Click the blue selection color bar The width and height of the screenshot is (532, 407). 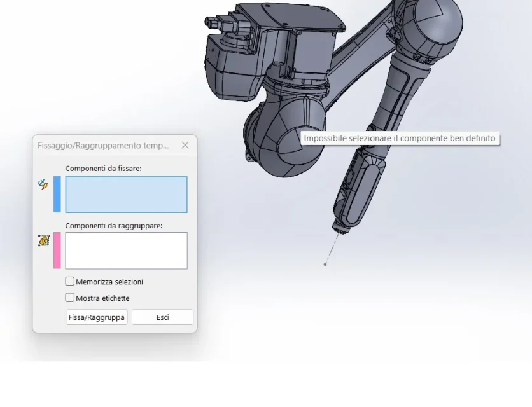[x=57, y=194]
